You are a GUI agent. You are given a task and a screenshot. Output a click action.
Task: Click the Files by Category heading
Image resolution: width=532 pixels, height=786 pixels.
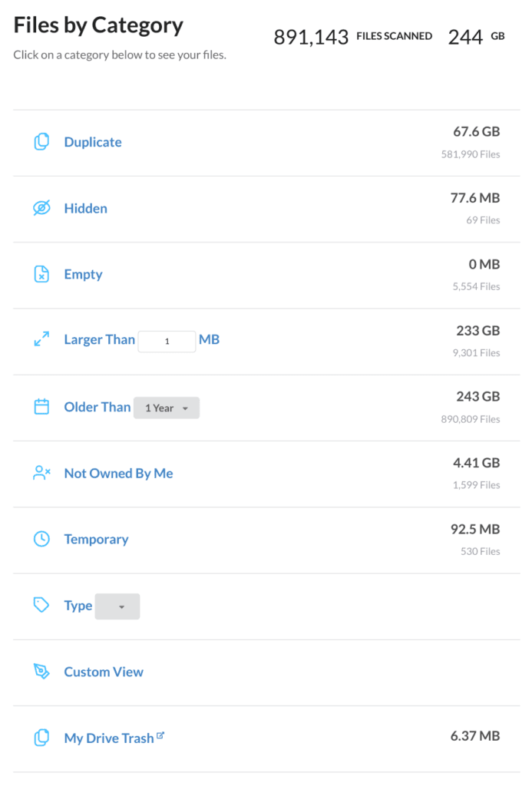tap(97, 25)
